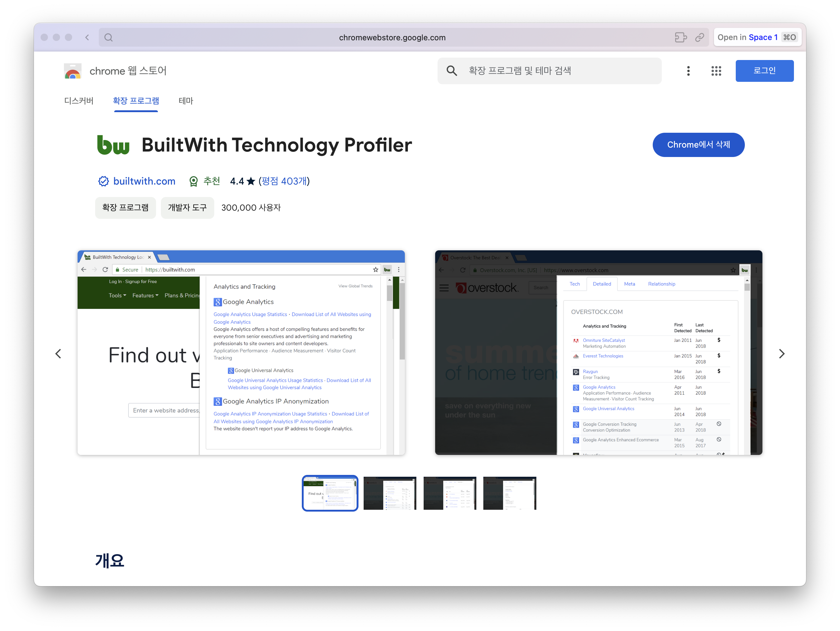The height and width of the screenshot is (631, 840).
Task: Click the 300,000 사용자 user count
Action: tap(251, 208)
